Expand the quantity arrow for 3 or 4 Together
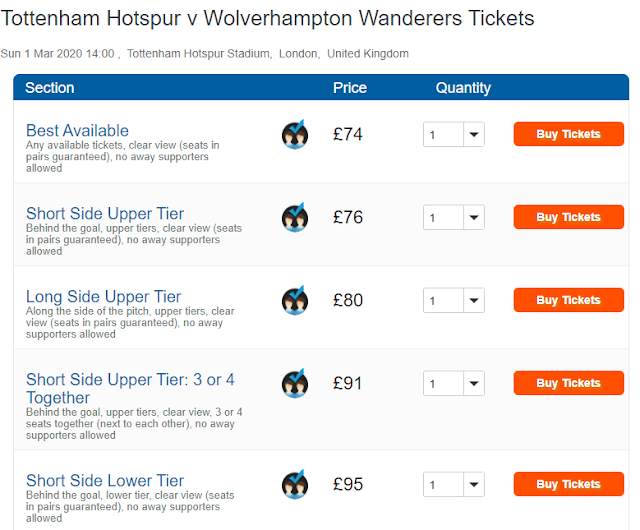Image resolution: width=640 pixels, height=530 pixels. pyautogui.click(x=474, y=383)
